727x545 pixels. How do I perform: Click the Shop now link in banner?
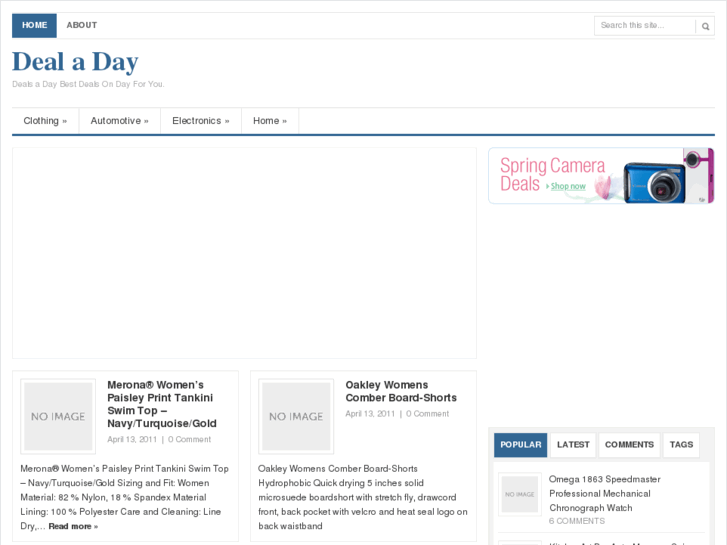(x=568, y=186)
